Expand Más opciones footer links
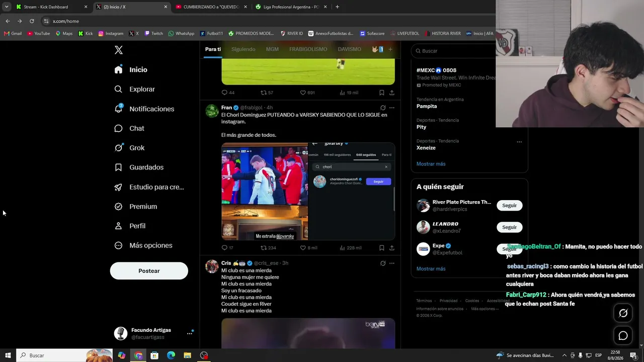Screen dimensions: 644x362 485,309
